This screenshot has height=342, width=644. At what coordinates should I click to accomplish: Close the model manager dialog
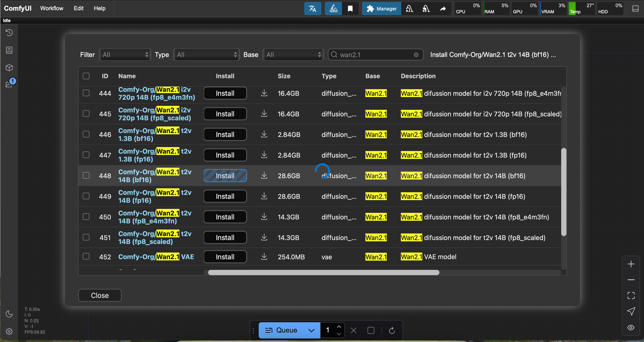(100, 295)
